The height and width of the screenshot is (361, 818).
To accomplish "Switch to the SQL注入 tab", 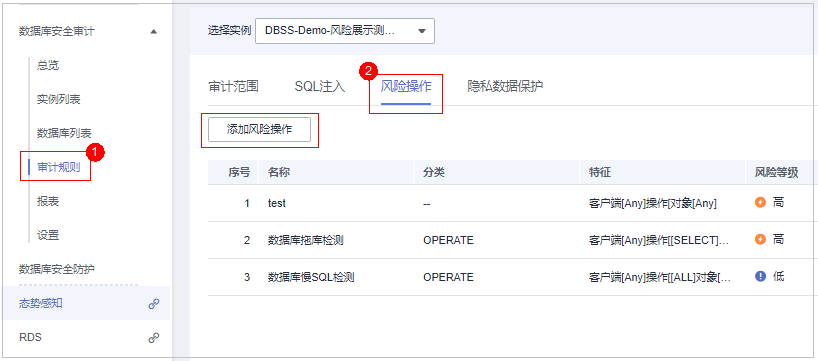I will coord(320,87).
